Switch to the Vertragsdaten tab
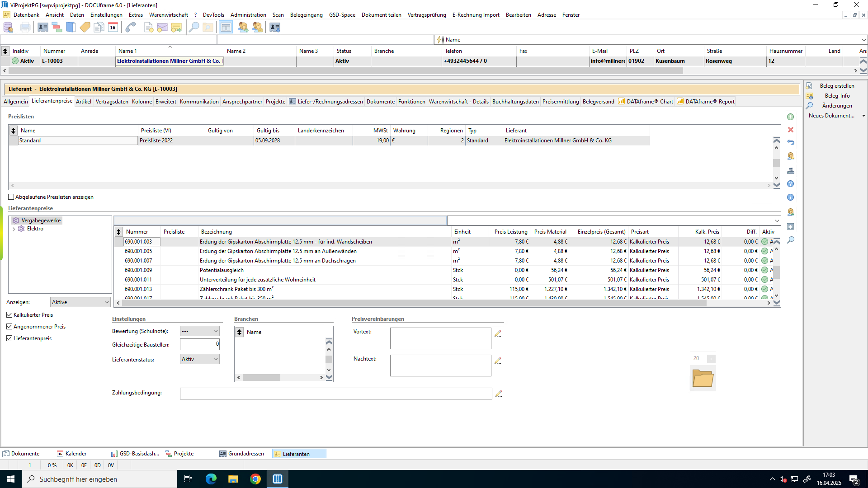Screen dimensions: 868x488 coord(112,102)
